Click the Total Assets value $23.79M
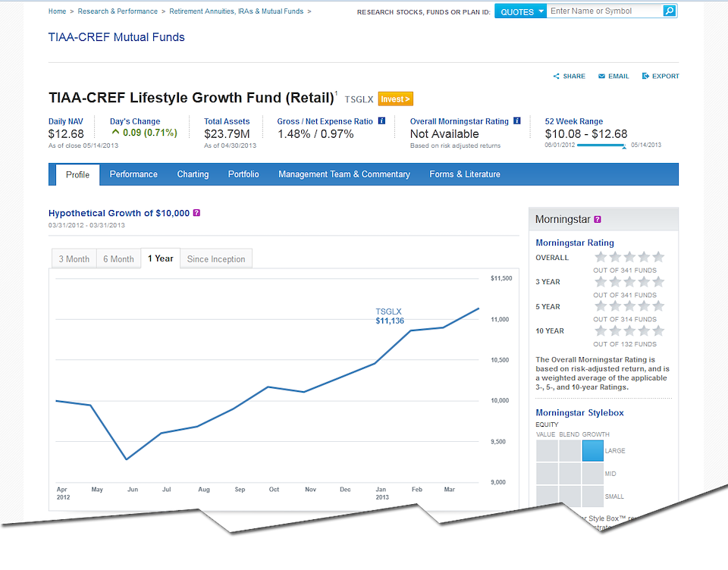The height and width of the screenshot is (570, 728). pos(227,134)
